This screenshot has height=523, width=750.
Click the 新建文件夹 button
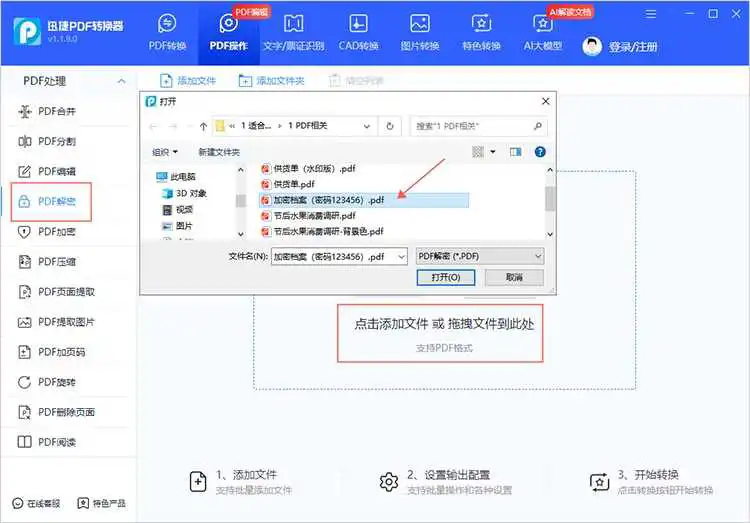pyautogui.click(x=219, y=152)
